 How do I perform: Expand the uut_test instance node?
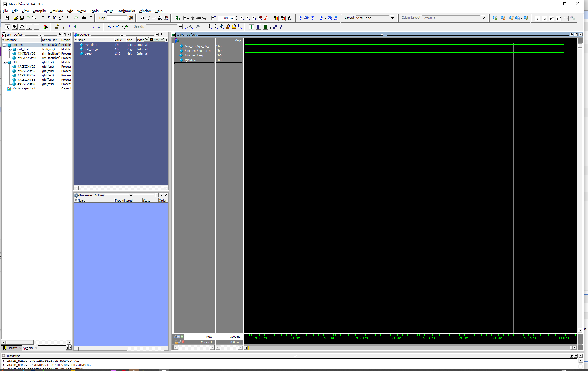[x=10, y=49]
